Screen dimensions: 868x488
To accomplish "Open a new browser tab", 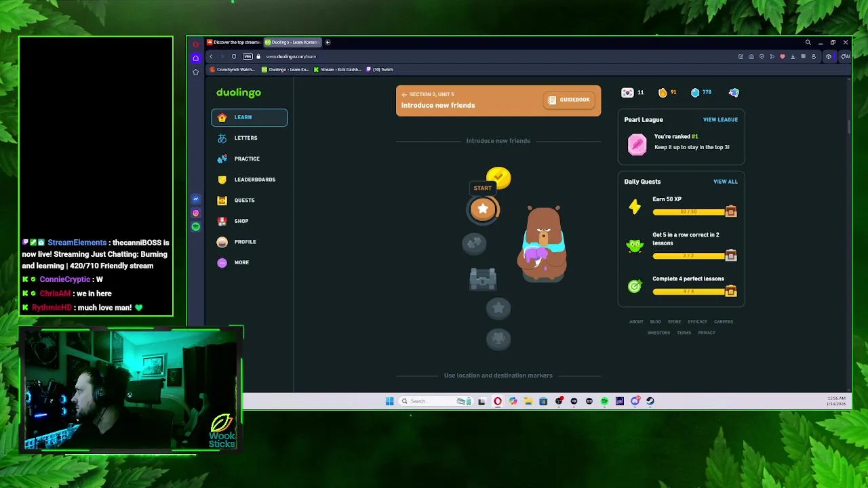I will coord(328,42).
